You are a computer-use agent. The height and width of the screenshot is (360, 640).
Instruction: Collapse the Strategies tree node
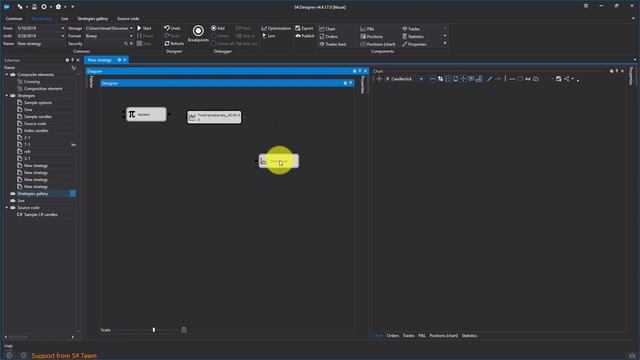(x=7, y=96)
